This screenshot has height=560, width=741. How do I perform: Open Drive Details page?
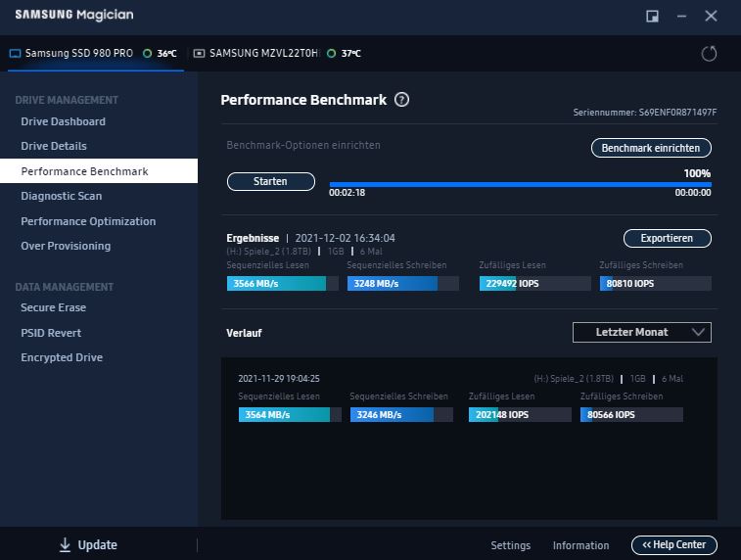pyautogui.click(x=54, y=146)
